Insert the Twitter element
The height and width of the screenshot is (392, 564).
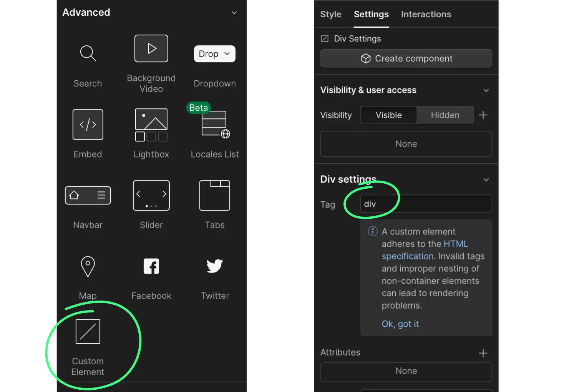pyautogui.click(x=215, y=266)
